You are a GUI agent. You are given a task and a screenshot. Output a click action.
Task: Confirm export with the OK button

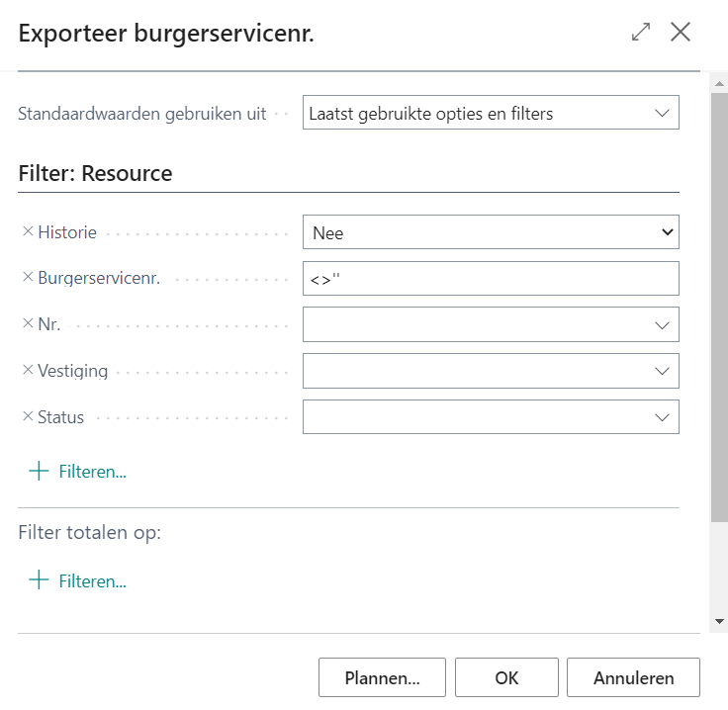pyautogui.click(x=506, y=678)
